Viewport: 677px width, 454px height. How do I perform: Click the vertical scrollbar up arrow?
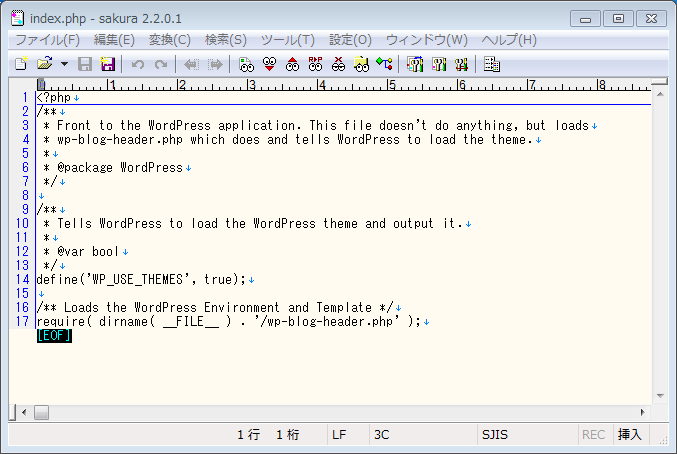[660, 94]
